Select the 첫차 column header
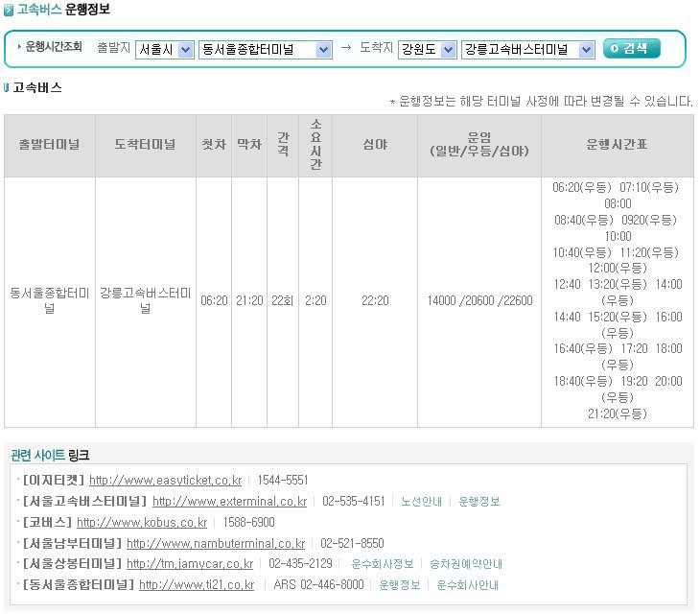The width and height of the screenshot is (700, 614). coord(214,145)
